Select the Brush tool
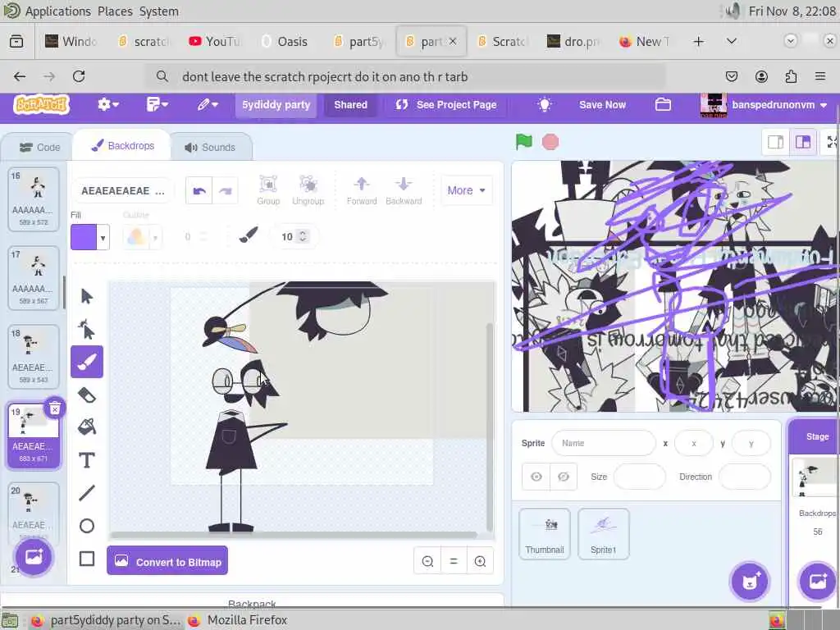 point(87,362)
